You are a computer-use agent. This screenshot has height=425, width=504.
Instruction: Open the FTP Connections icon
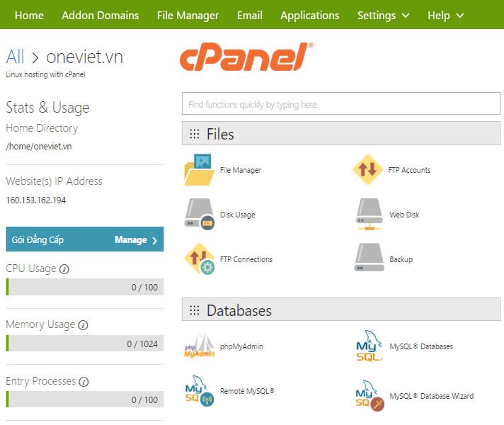click(199, 259)
